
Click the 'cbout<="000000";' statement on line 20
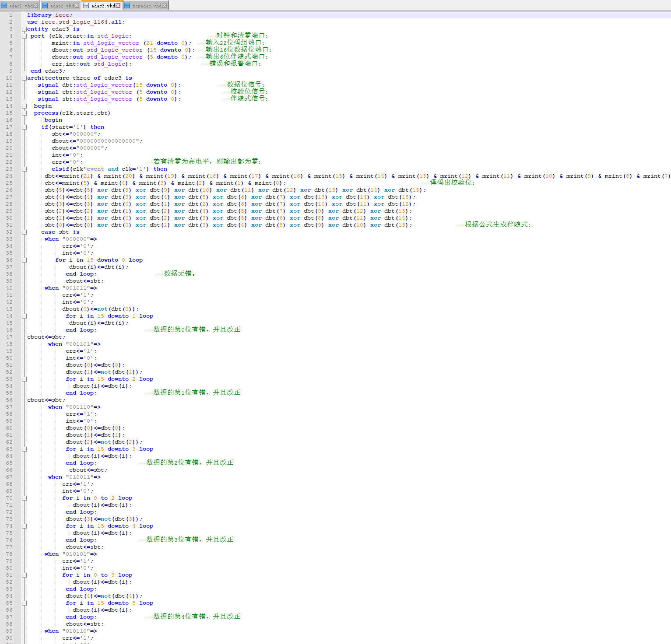point(79,148)
